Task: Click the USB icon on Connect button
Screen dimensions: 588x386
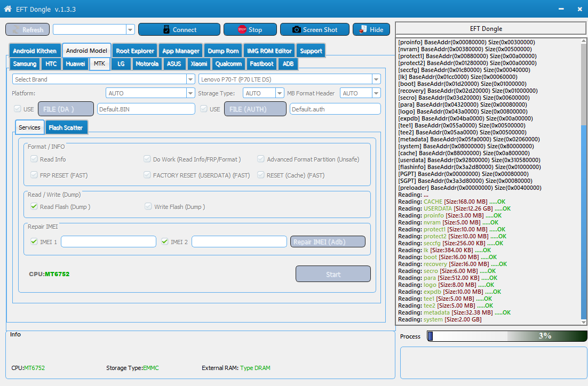Action: click(166, 29)
